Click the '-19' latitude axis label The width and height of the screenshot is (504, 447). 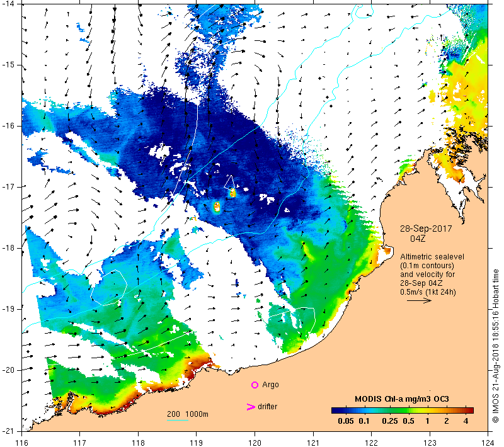[8, 309]
